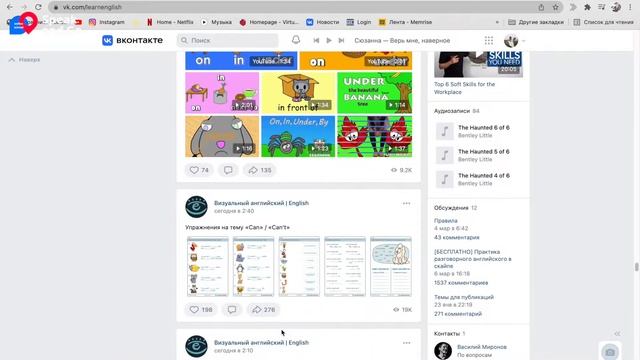Viewport: 640px width, 360px height.
Task: Reload the page in the browser
Action: tap(38, 7)
